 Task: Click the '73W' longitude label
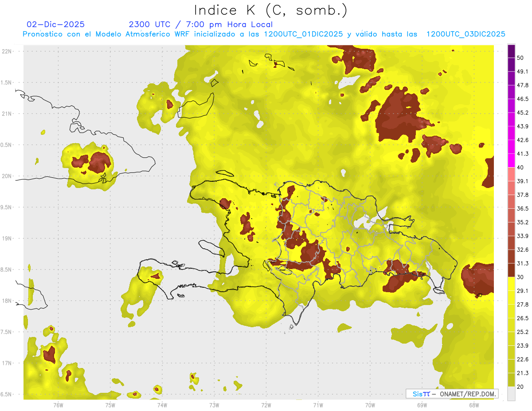pyautogui.click(x=214, y=405)
